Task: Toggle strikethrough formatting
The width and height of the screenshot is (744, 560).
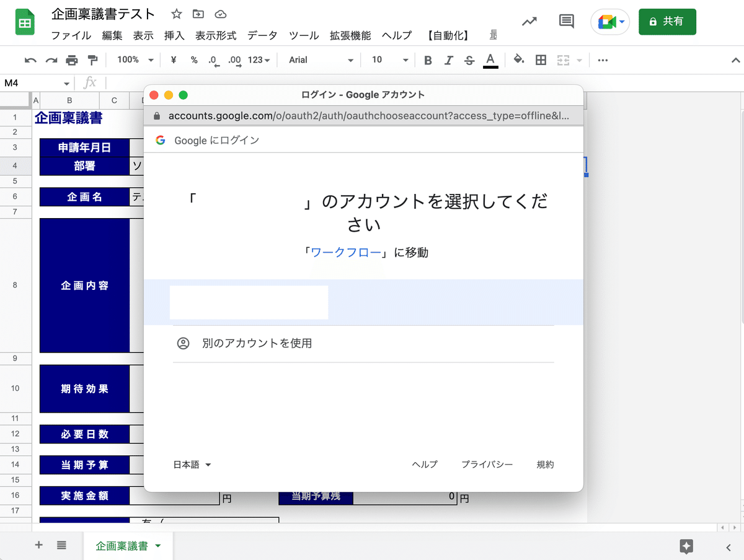Action: tap(469, 60)
